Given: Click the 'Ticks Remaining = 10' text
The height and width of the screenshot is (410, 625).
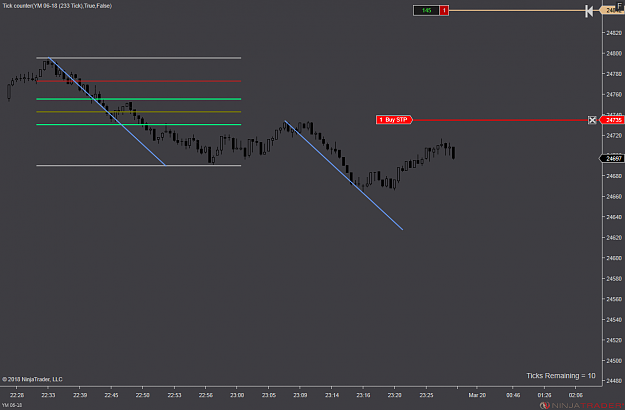Looking at the screenshot, I should point(560,376).
